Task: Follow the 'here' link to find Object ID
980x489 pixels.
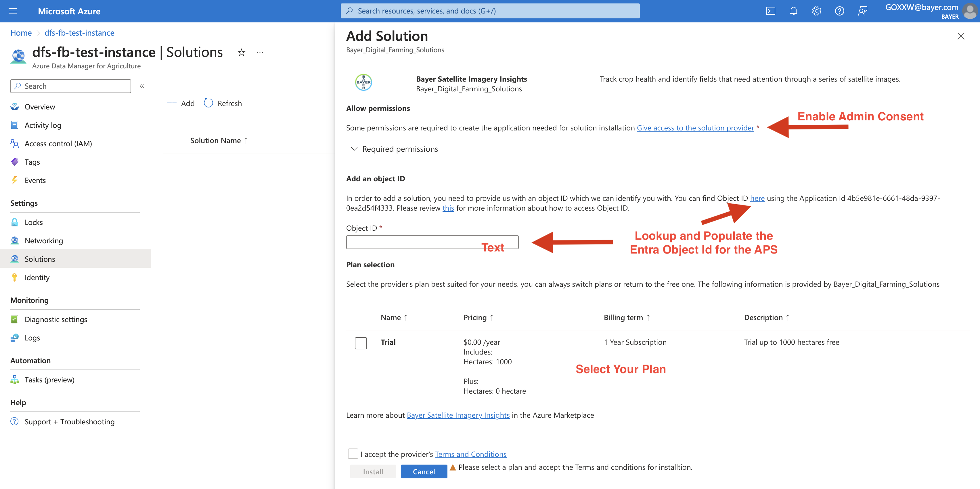Action: coord(757,198)
